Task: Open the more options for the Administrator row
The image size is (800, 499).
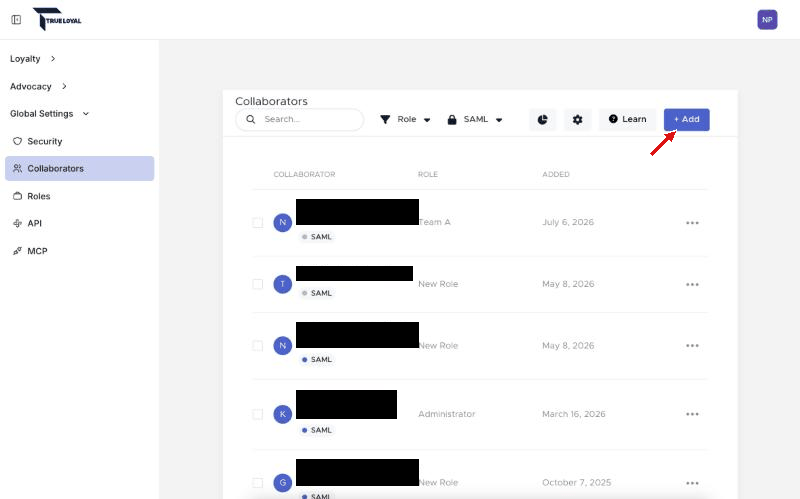Action: pyautogui.click(x=692, y=414)
